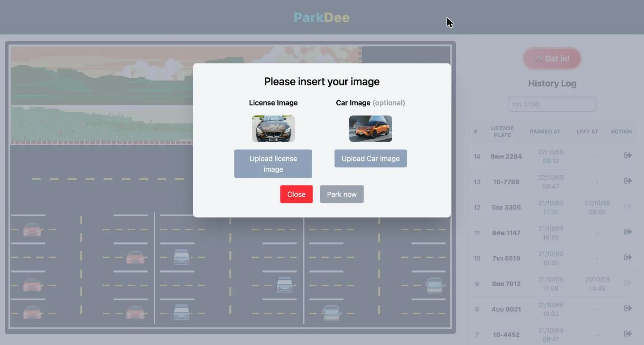Click the faded exit icon for plate 8ฆฆ 7012
644x345 pixels.
coord(628,282)
